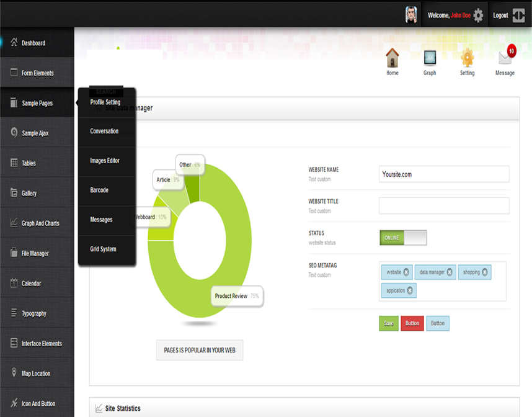
Task: Click the Sample Pages sidebar icon
Action: (14, 102)
